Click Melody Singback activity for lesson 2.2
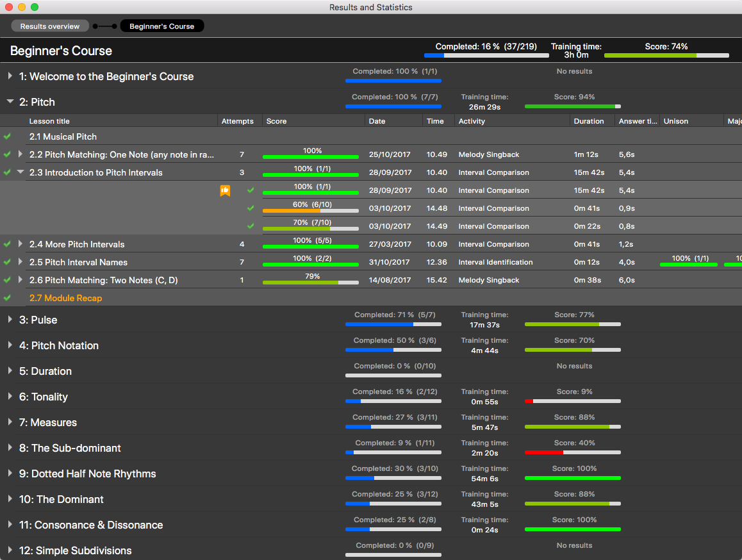742x560 pixels. pos(489,155)
